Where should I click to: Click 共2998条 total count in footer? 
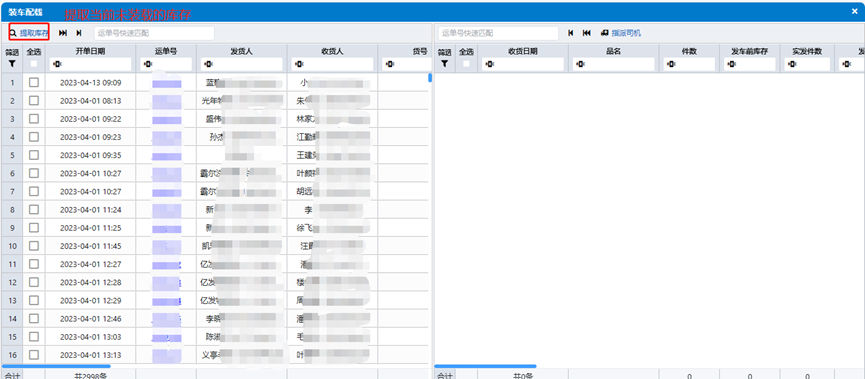(90, 376)
